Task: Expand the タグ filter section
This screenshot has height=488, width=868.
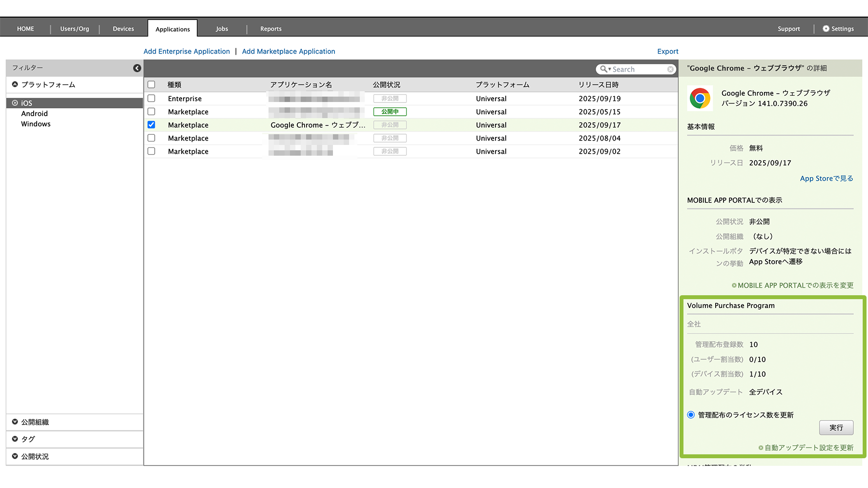Action: coord(15,439)
